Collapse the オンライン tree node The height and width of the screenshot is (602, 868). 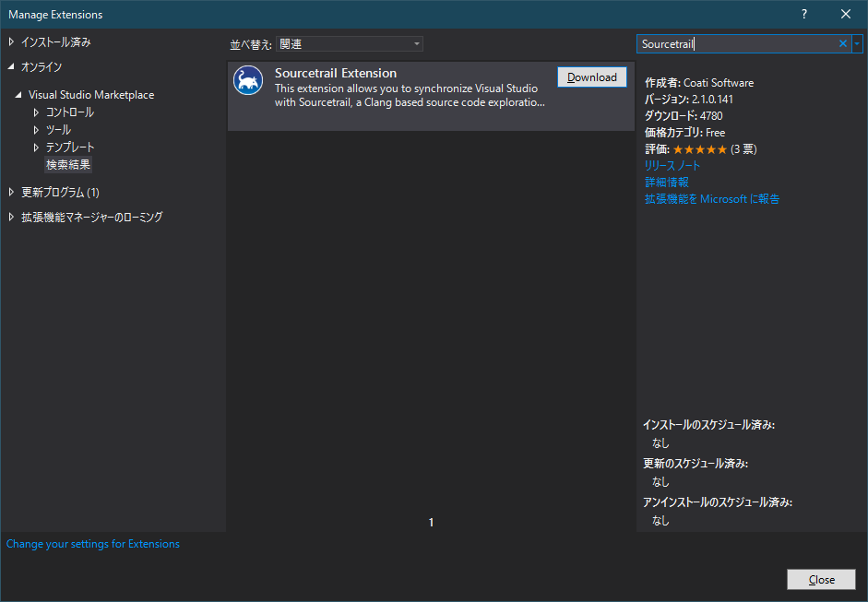(12, 66)
